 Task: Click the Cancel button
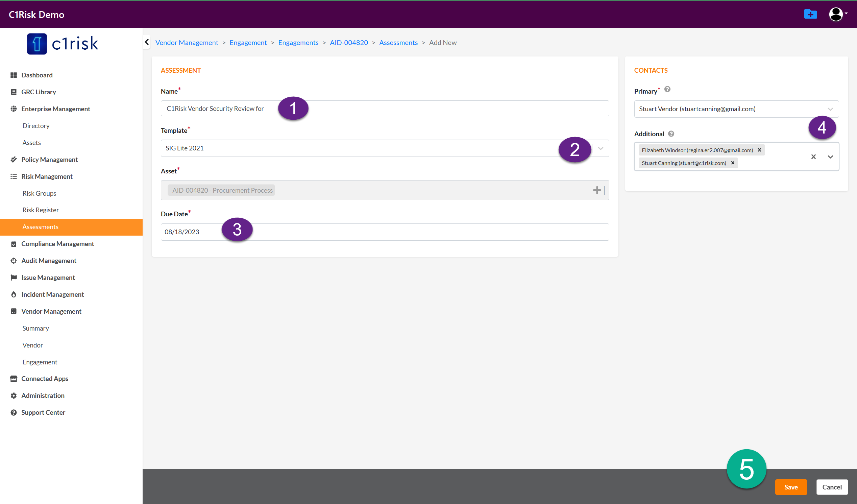coord(832,487)
